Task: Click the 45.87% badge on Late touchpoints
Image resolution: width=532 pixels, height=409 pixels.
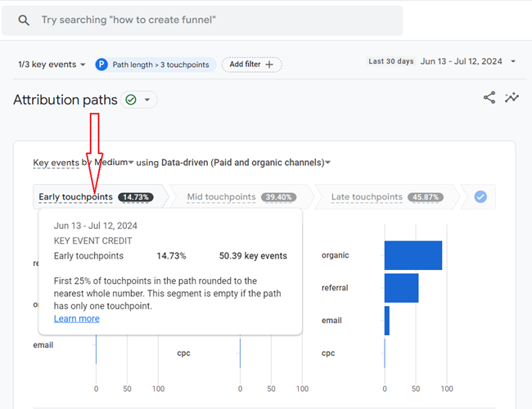Action: tap(426, 197)
